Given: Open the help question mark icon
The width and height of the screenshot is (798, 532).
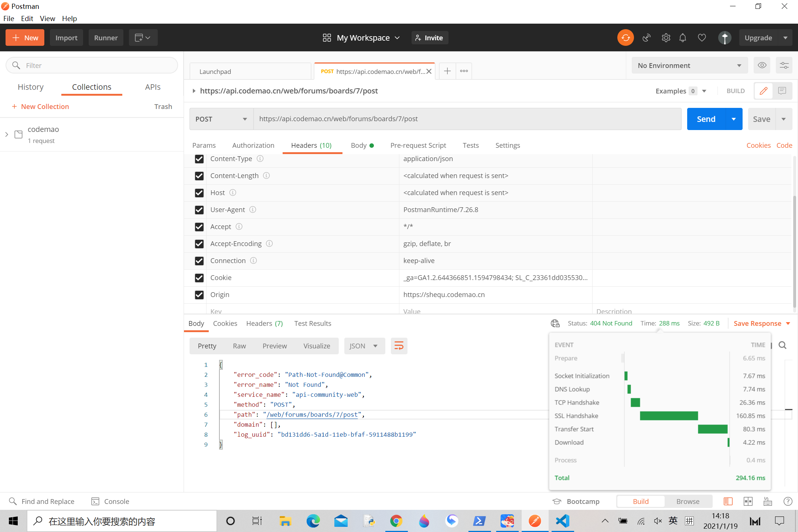Looking at the screenshot, I should click(x=788, y=501).
